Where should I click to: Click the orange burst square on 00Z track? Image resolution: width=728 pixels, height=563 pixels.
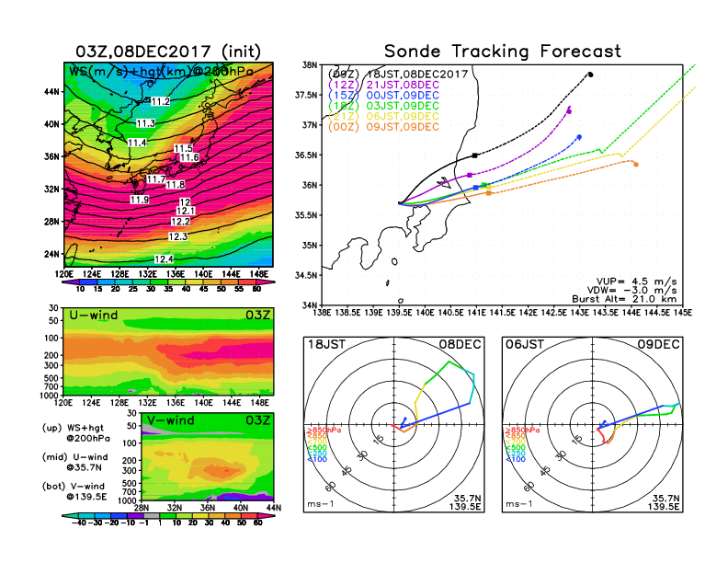pyautogui.click(x=488, y=193)
